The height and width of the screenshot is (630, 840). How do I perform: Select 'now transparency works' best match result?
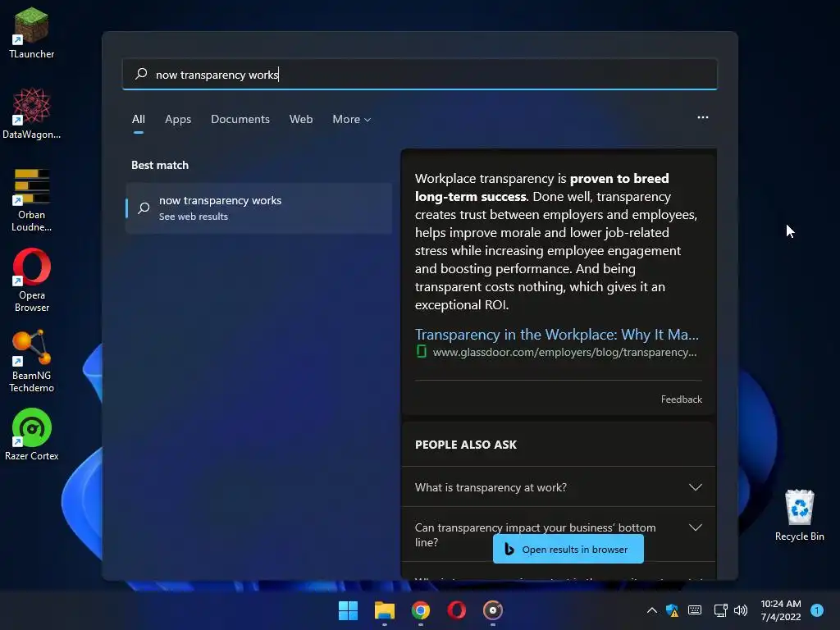(258, 208)
